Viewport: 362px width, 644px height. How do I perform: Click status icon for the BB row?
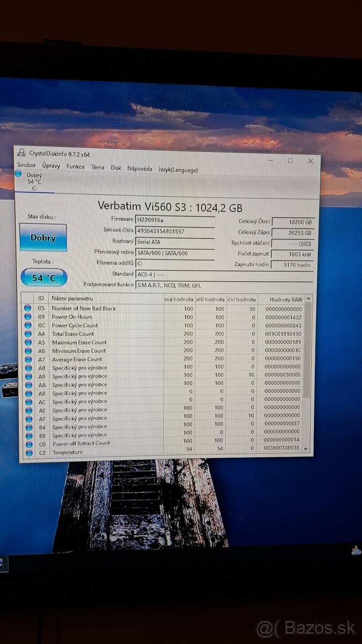(x=28, y=435)
